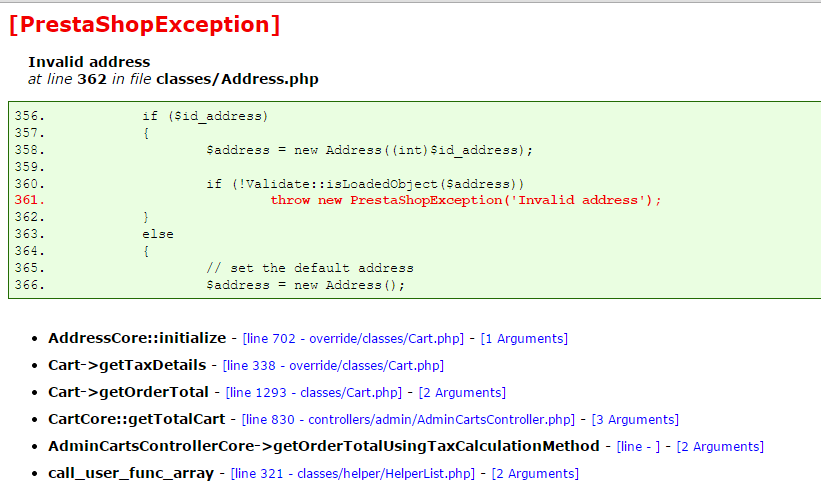Click the else keyword on line 363
The height and width of the screenshot is (496, 821).
158,234
